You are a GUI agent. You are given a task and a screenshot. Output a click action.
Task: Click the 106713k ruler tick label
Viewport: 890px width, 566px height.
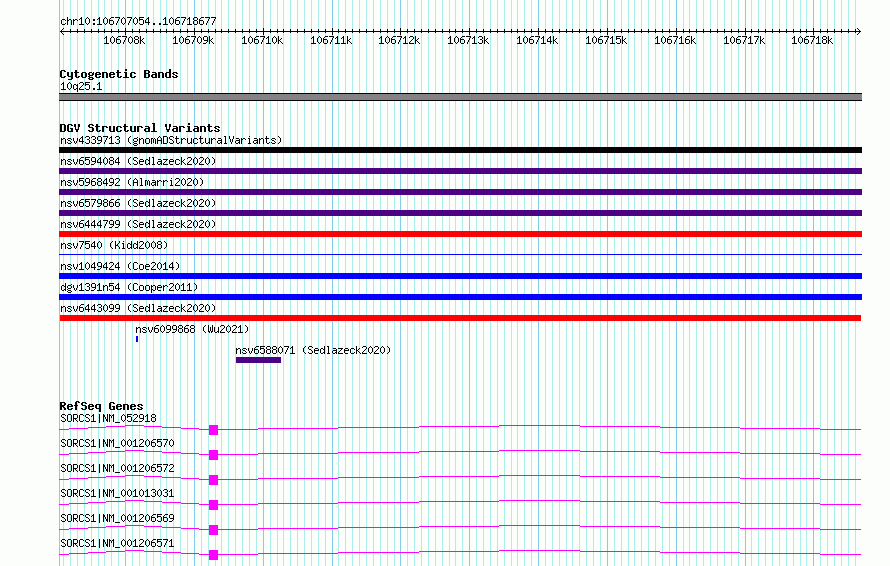(x=468, y=40)
